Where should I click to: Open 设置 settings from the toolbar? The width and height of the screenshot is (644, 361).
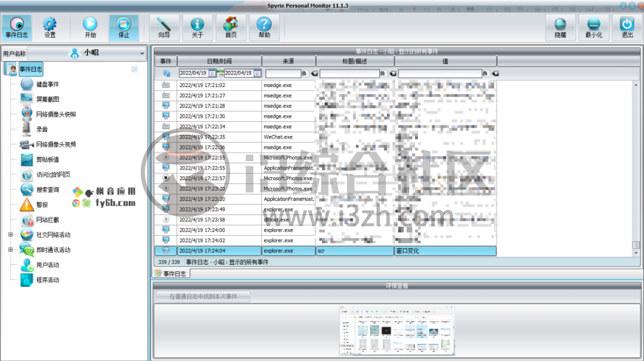tap(49, 27)
